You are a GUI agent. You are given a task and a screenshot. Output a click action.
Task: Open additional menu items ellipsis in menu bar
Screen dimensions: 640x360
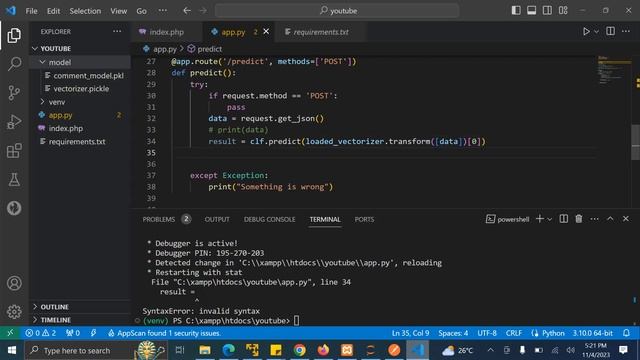[x=162, y=11]
